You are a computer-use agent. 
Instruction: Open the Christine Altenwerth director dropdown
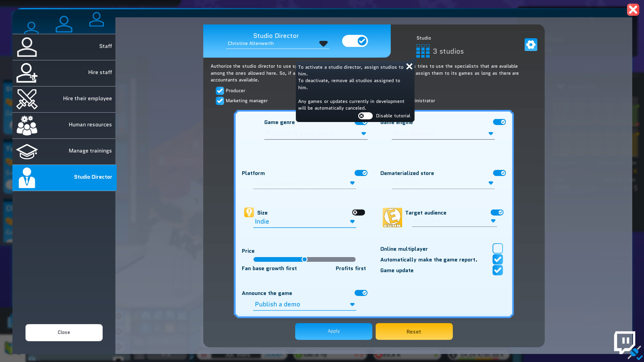pos(323,44)
